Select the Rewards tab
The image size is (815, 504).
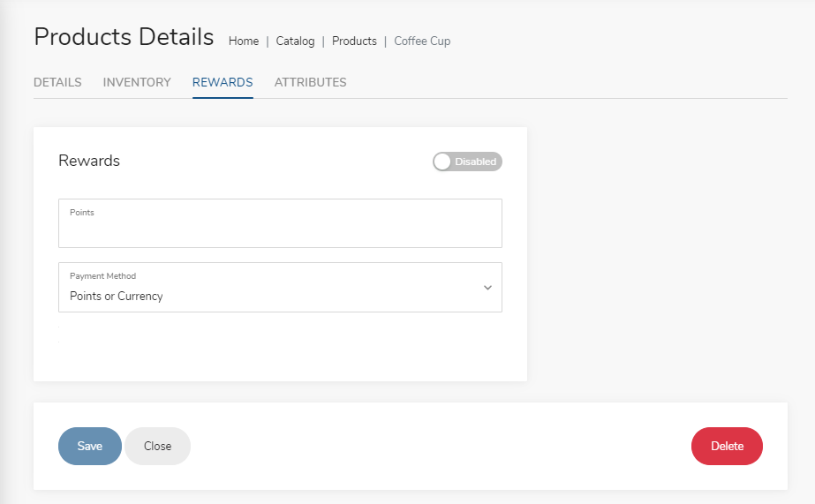223,82
